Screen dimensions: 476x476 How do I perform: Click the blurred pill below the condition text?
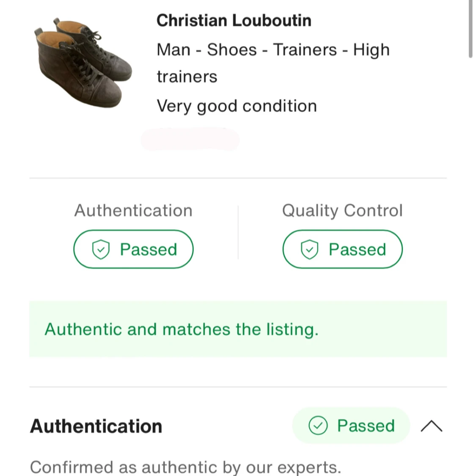[x=190, y=140]
